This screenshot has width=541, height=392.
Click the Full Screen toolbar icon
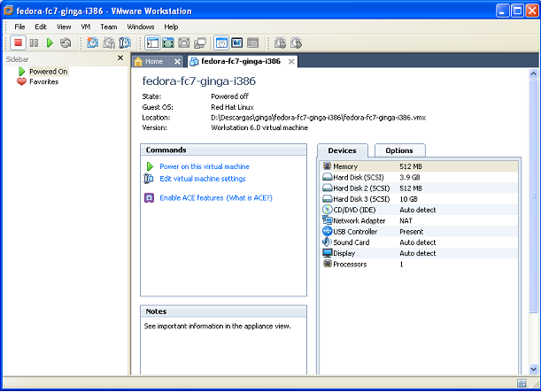click(x=168, y=43)
